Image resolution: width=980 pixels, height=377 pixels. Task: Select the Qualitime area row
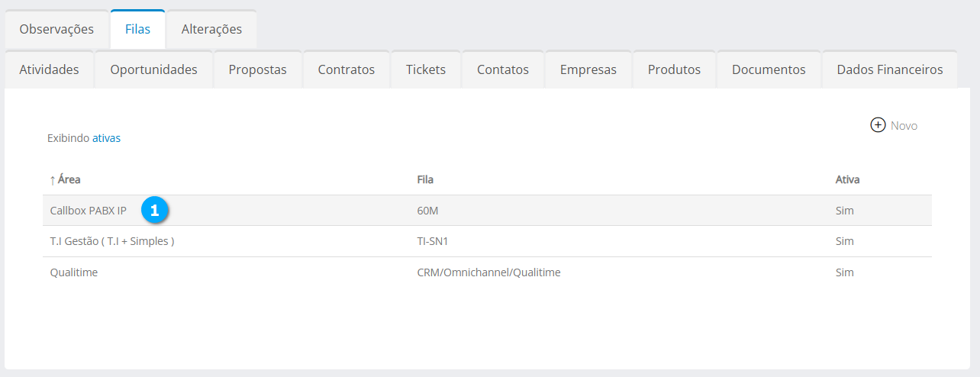[x=73, y=272]
